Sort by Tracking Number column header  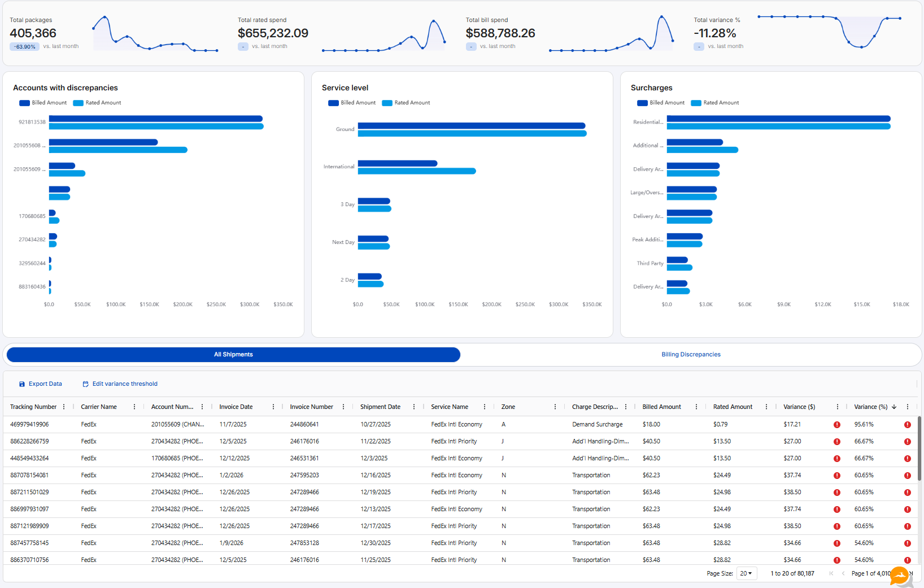point(33,407)
